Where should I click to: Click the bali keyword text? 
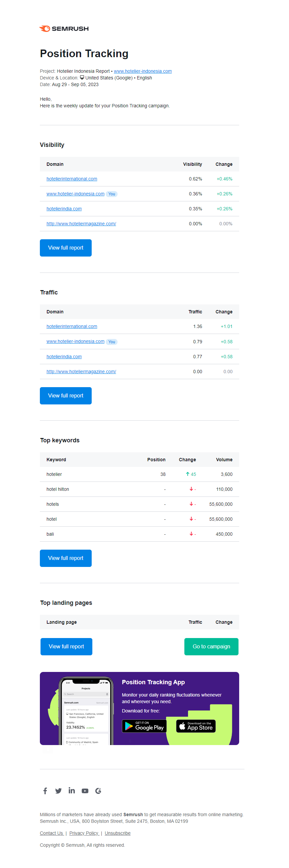pos(50,534)
